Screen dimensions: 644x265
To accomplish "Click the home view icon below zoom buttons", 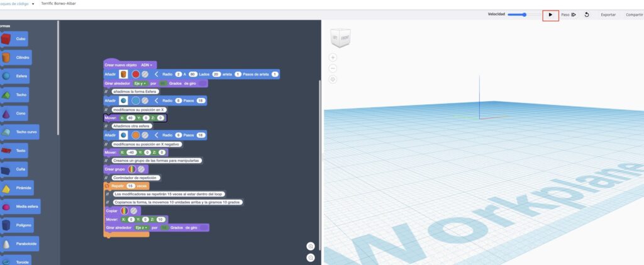I will (333, 79).
